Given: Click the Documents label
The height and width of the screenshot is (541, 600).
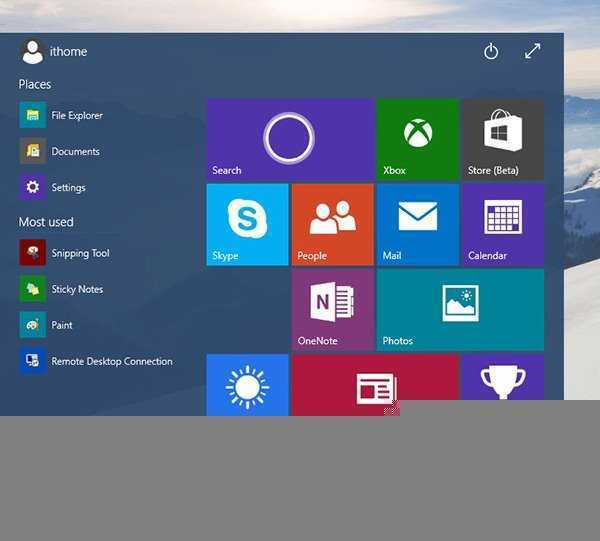Looking at the screenshot, I should point(75,152).
